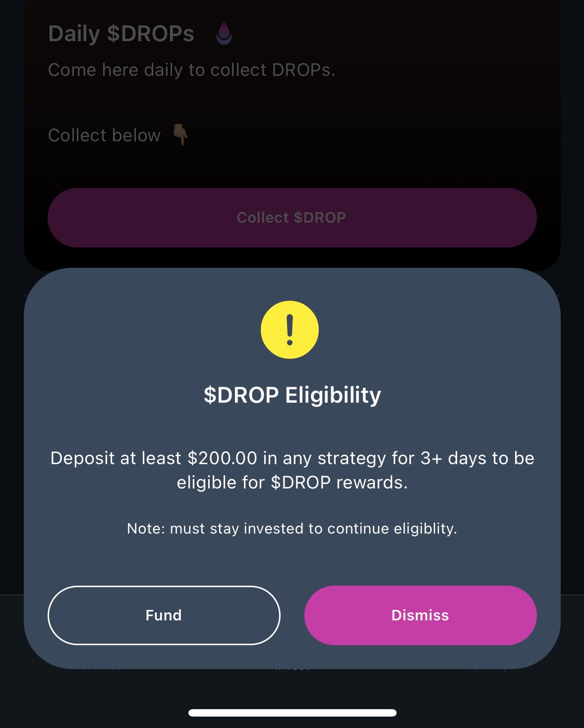Tap 'Come here daily to collect DROPs' text
Image resolution: width=584 pixels, height=728 pixels.
191,70
